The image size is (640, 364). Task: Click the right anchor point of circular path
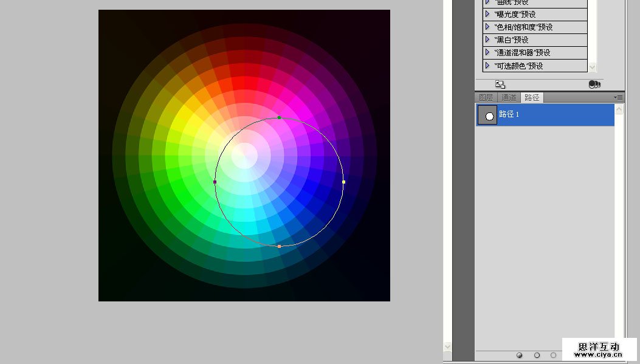[343, 182]
